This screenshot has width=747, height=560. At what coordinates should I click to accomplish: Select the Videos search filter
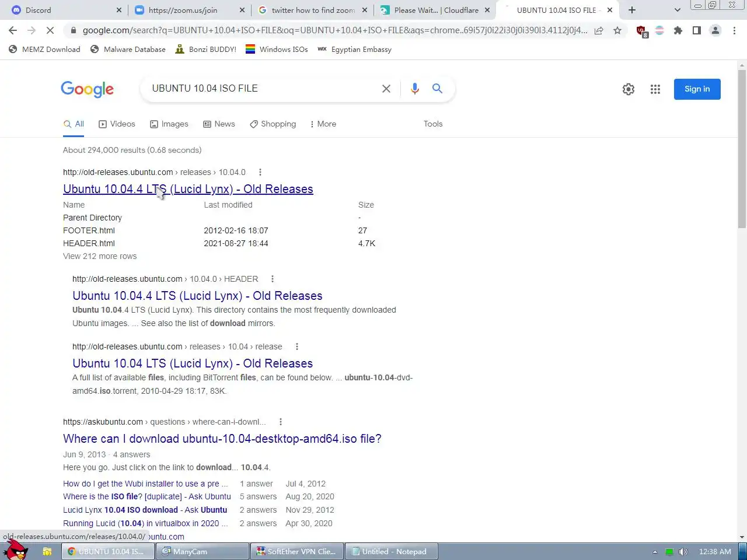(x=117, y=124)
